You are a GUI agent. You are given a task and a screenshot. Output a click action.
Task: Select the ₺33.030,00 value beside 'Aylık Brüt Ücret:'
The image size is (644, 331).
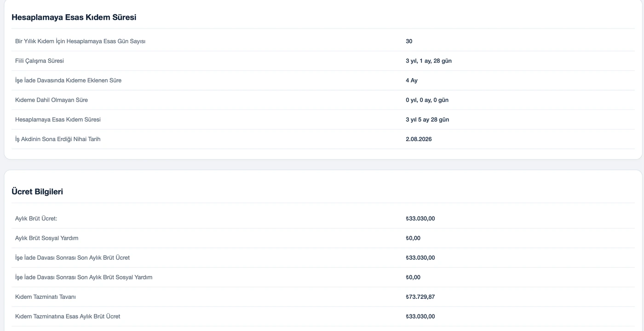click(x=420, y=218)
